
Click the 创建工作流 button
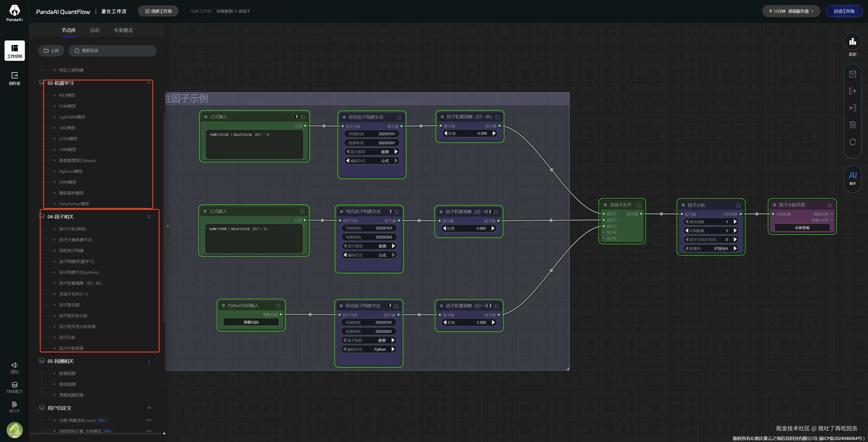point(158,11)
